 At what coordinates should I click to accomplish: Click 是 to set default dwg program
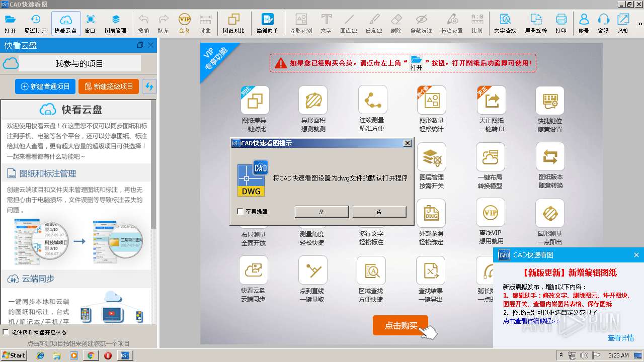321,212
